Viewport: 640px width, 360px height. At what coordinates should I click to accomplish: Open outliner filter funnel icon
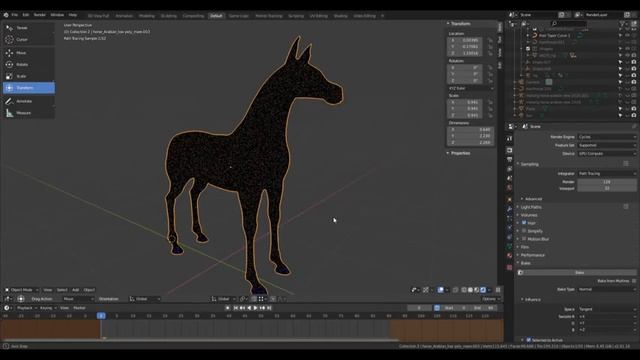(x=622, y=24)
